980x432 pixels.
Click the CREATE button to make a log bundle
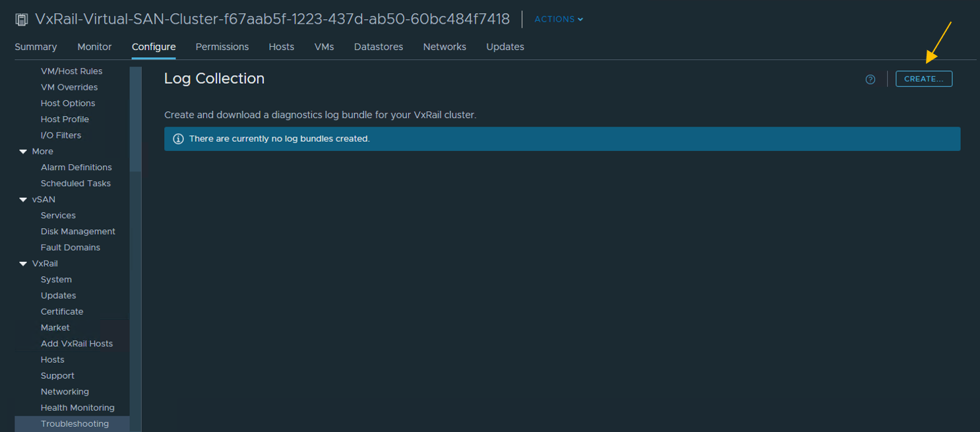[923, 78]
